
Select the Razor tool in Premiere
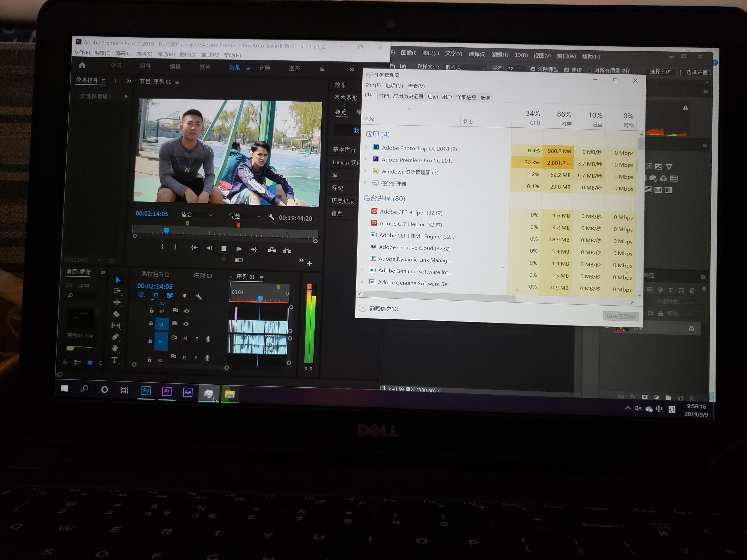point(117,314)
